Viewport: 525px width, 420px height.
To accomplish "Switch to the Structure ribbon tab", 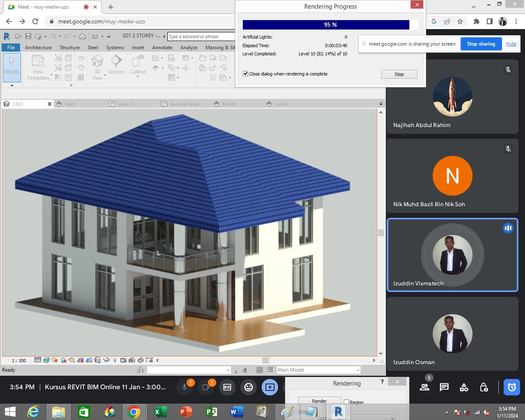I will point(70,48).
